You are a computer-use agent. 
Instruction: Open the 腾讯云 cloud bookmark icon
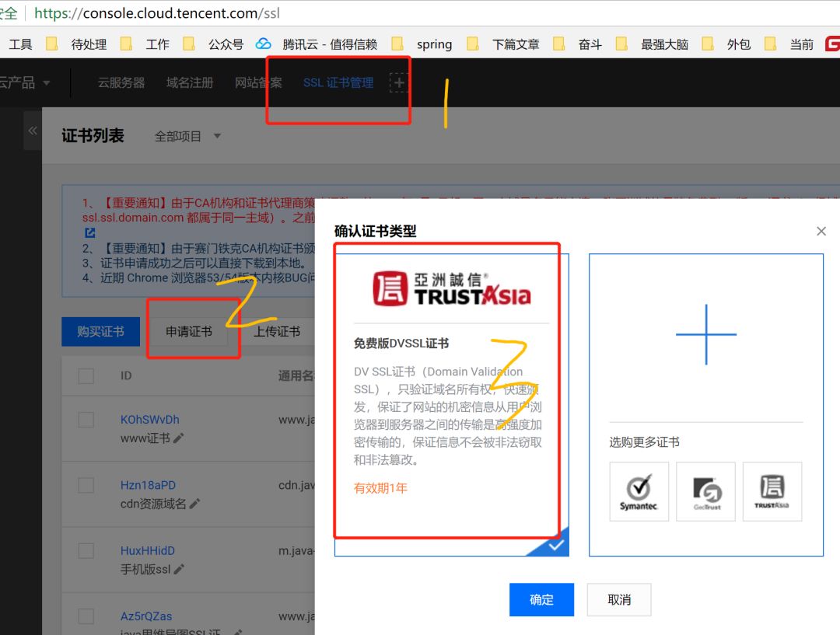[x=263, y=44]
